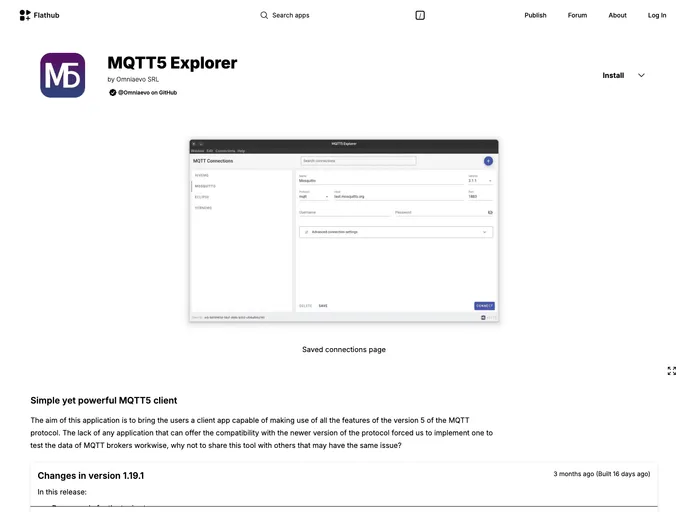The image size is (688, 512).
Task: Open the Flathub home logo
Action: point(39,15)
